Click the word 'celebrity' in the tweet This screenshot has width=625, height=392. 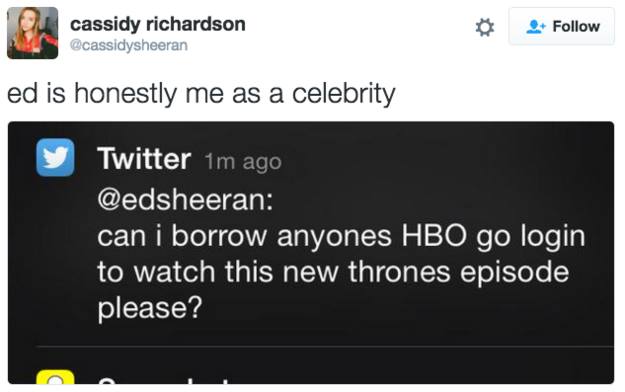coord(344,94)
